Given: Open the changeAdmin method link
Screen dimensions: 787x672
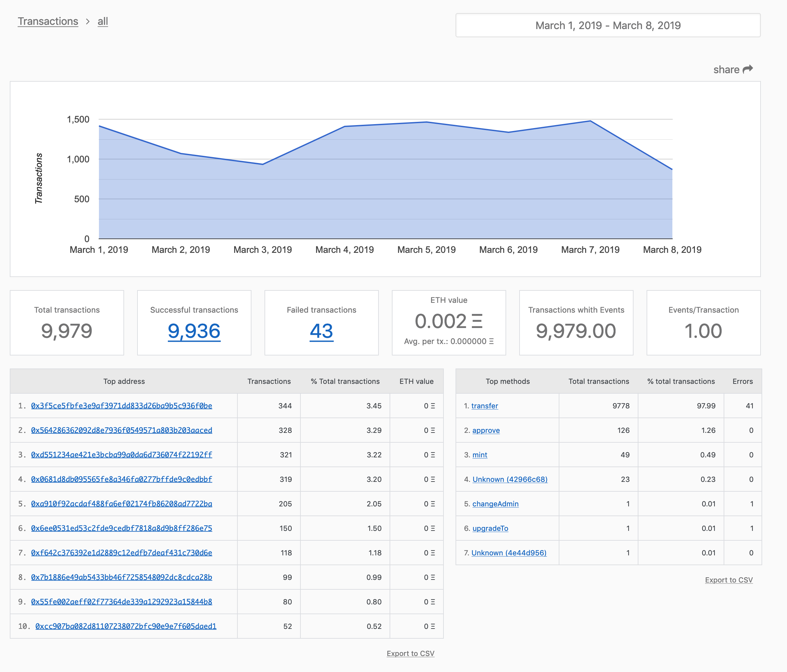Looking at the screenshot, I should 495,504.
